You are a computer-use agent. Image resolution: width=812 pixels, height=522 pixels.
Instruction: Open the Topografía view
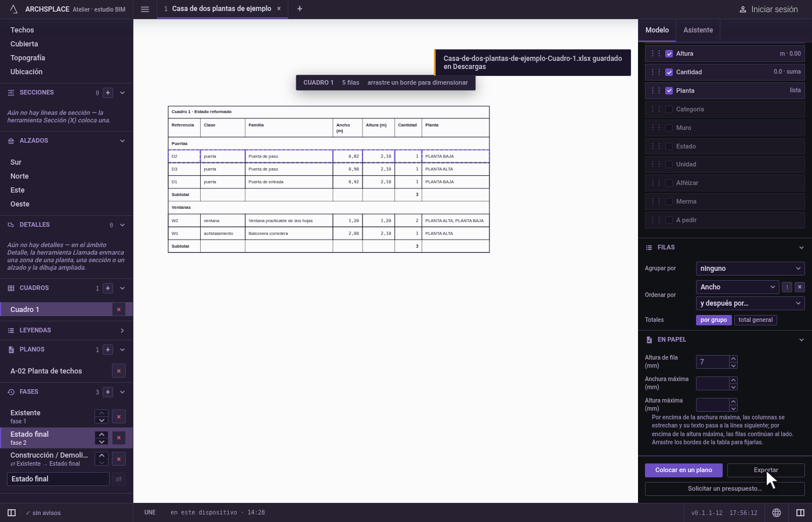[x=28, y=58]
